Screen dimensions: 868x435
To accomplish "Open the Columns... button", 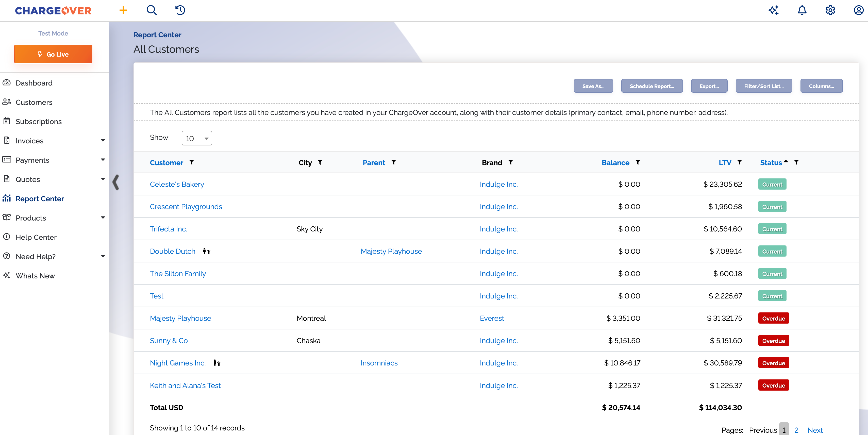I will [x=822, y=86].
